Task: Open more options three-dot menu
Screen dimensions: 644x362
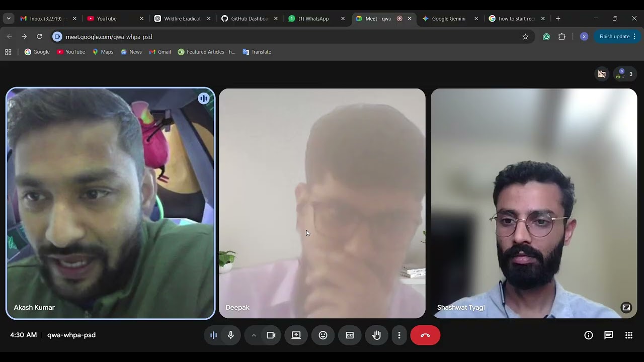Action: [x=399, y=335]
